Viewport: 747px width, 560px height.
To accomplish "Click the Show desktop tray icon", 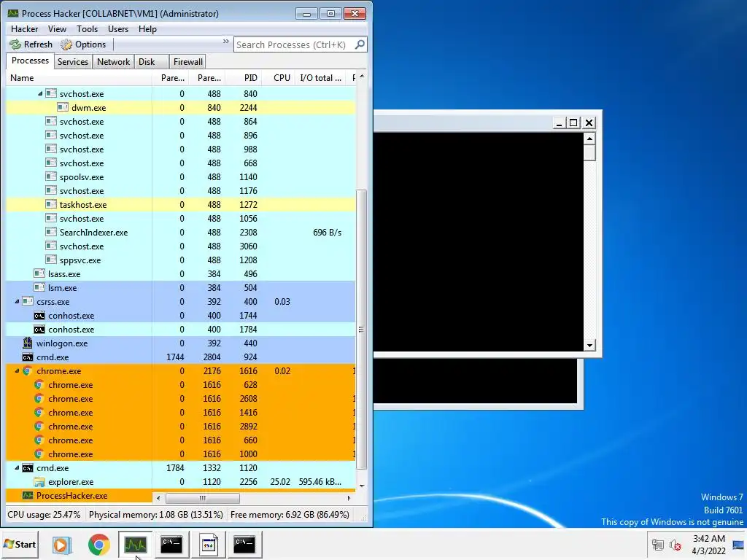I will pos(738,544).
